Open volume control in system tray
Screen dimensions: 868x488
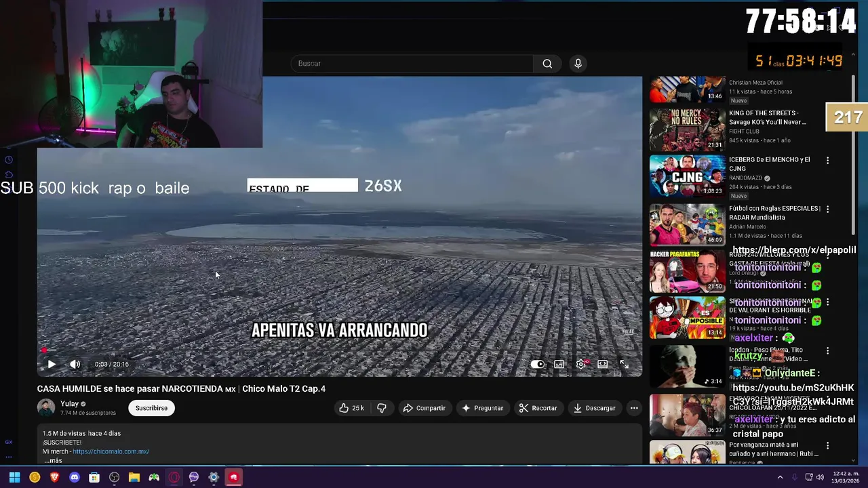pos(820,477)
